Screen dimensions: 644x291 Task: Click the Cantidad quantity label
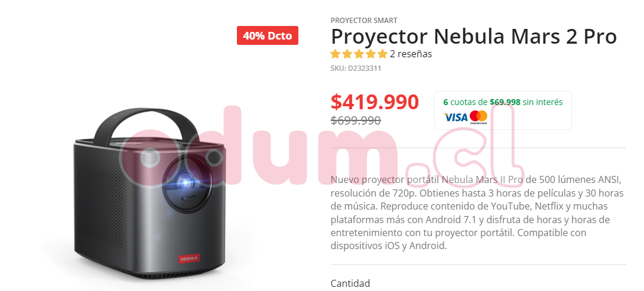350,283
